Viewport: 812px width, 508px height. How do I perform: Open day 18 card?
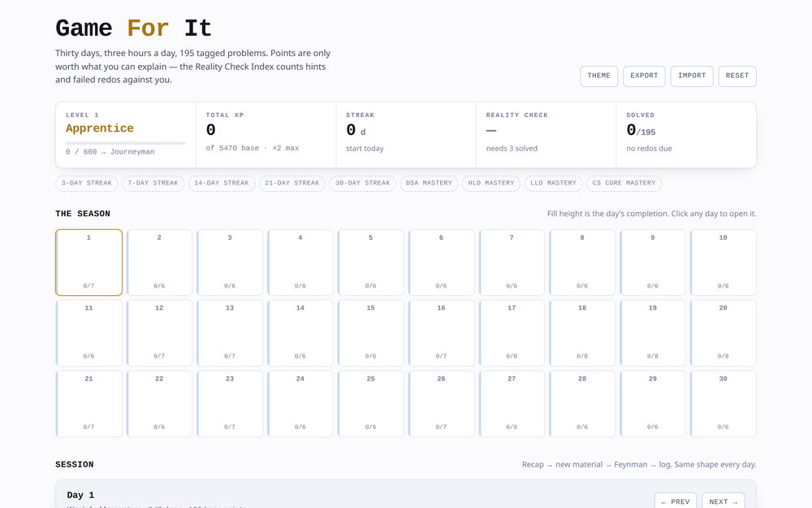point(582,332)
